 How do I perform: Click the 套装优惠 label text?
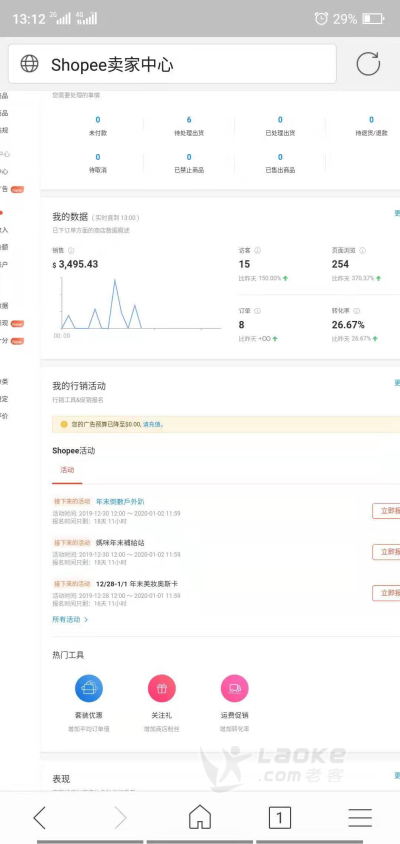(x=89, y=715)
